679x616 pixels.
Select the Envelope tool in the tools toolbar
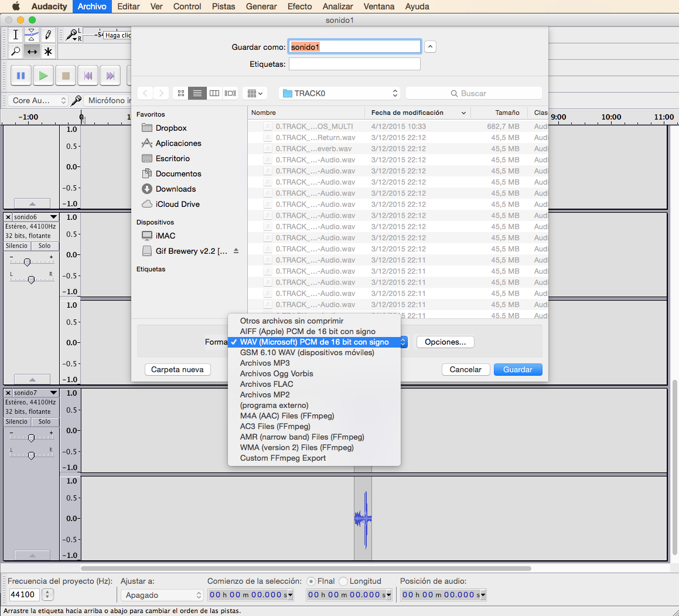(32, 35)
